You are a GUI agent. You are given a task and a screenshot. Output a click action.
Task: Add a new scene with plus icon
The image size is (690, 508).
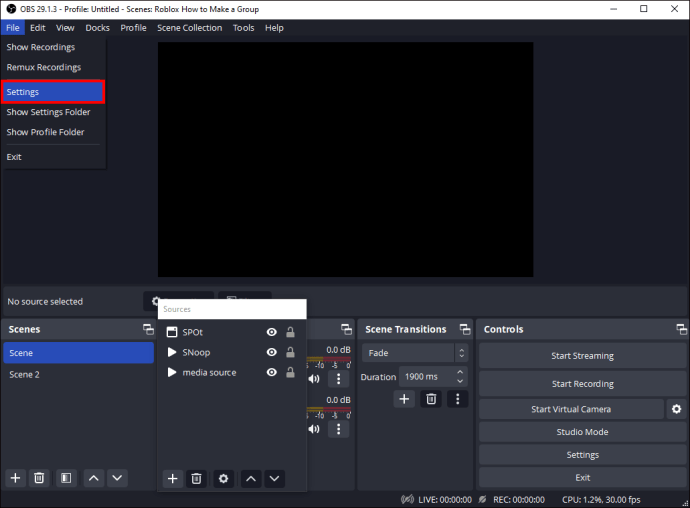pyautogui.click(x=15, y=478)
